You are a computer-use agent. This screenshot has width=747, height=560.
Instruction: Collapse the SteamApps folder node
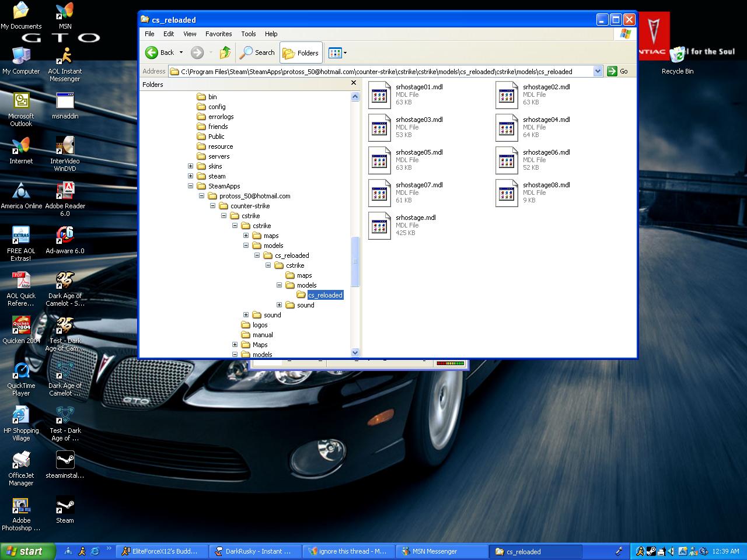tap(190, 186)
